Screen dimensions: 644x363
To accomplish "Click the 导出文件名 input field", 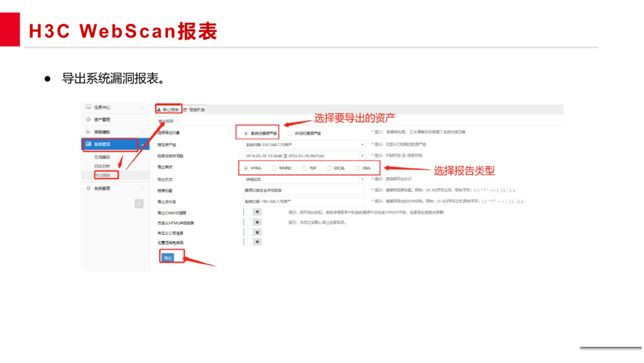I will [x=304, y=201].
